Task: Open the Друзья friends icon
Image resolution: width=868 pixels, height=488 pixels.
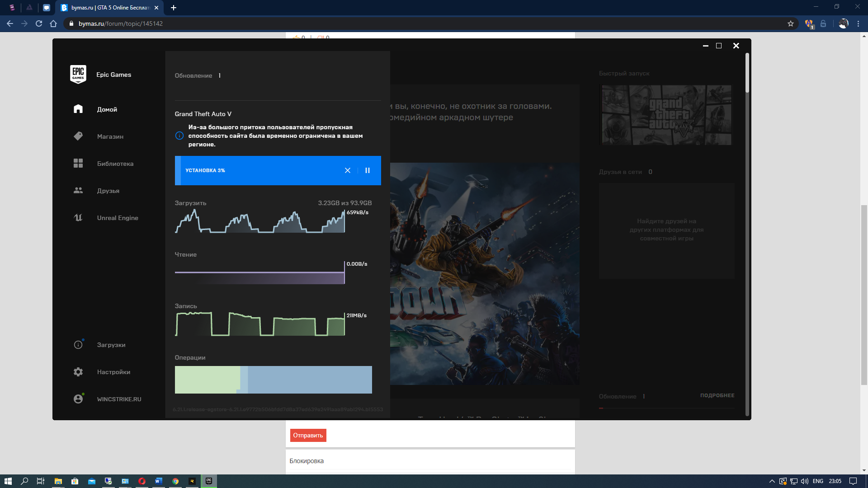Action: pyautogui.click(x=78, y=190)
